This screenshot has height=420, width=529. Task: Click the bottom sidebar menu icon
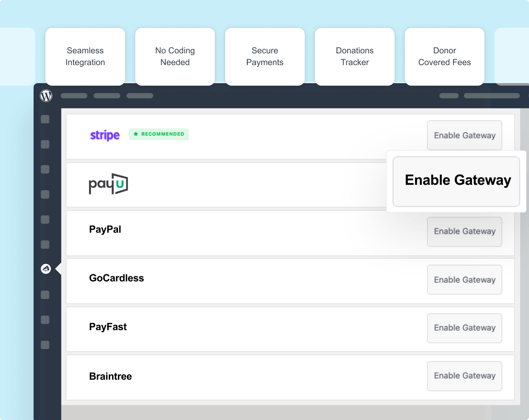pyautogui.click(x=45, y=345)
